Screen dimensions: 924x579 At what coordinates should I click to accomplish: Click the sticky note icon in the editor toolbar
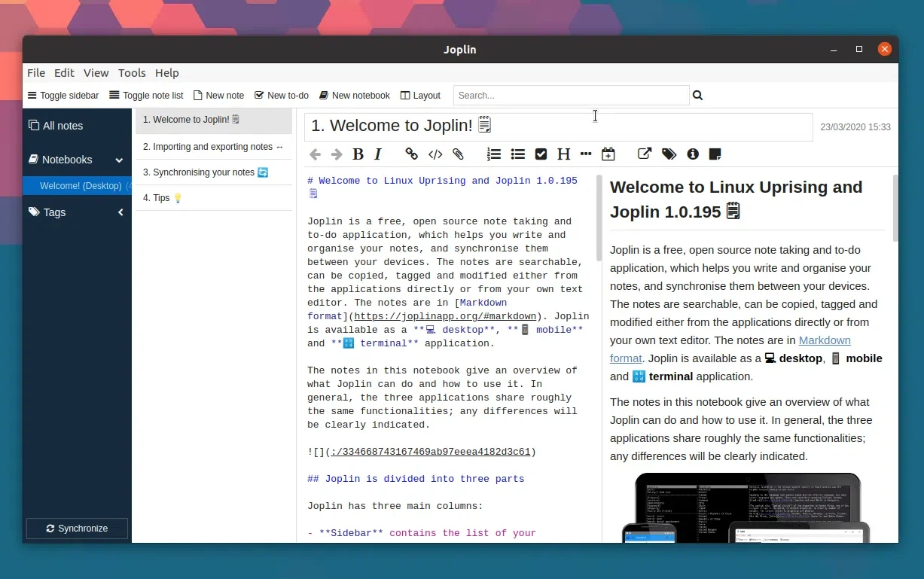[x=715, y=154]
